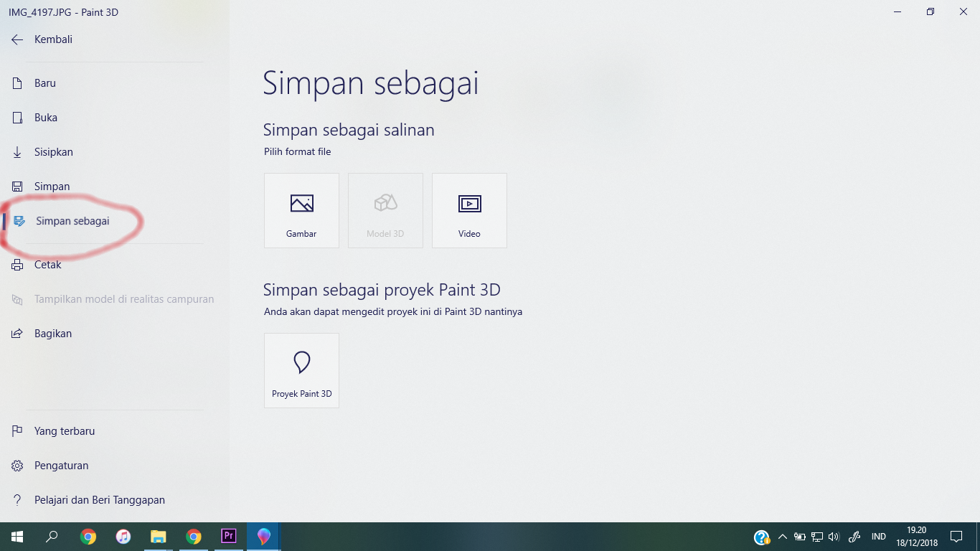Open the volume speaker tray icon

click(x=834, y=537)
